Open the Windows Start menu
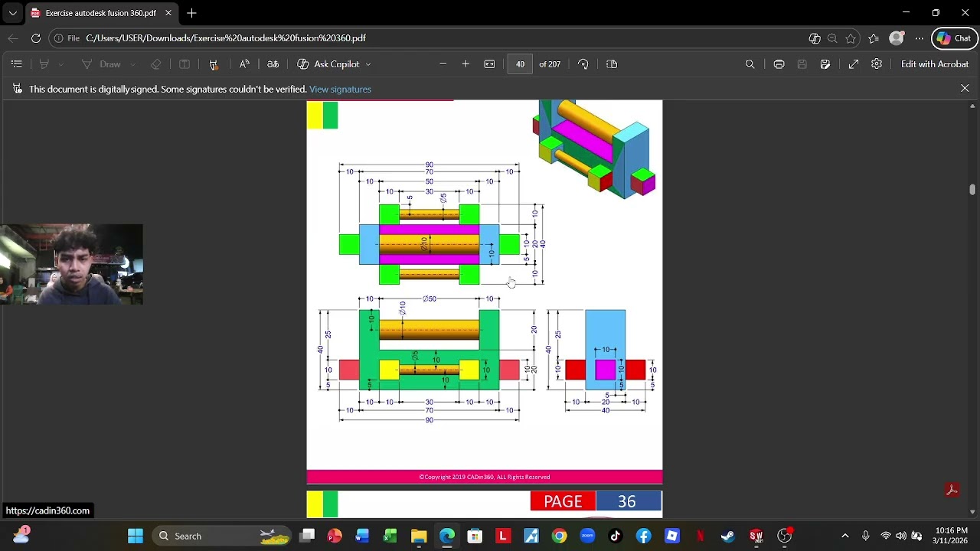Image resolution: width=980 pixels, height=551 pixels. (x=136, y=536)
